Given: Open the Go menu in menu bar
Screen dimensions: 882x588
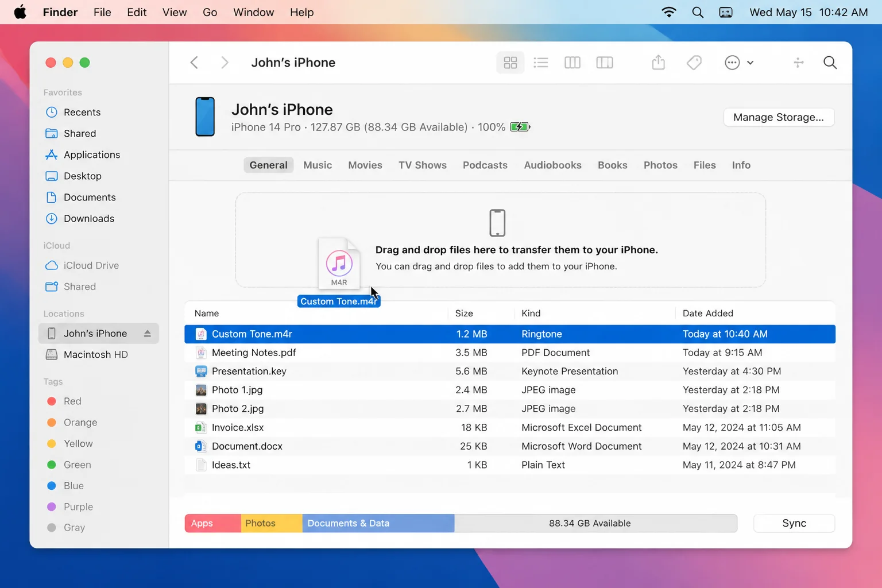Looking at the screenshot, I should (x=210, y=12).
